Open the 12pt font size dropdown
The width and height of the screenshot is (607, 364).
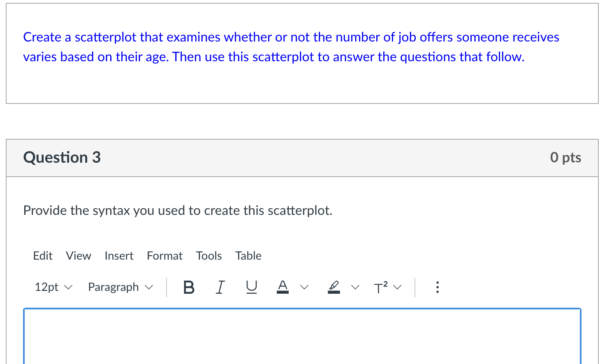(53, 287)
